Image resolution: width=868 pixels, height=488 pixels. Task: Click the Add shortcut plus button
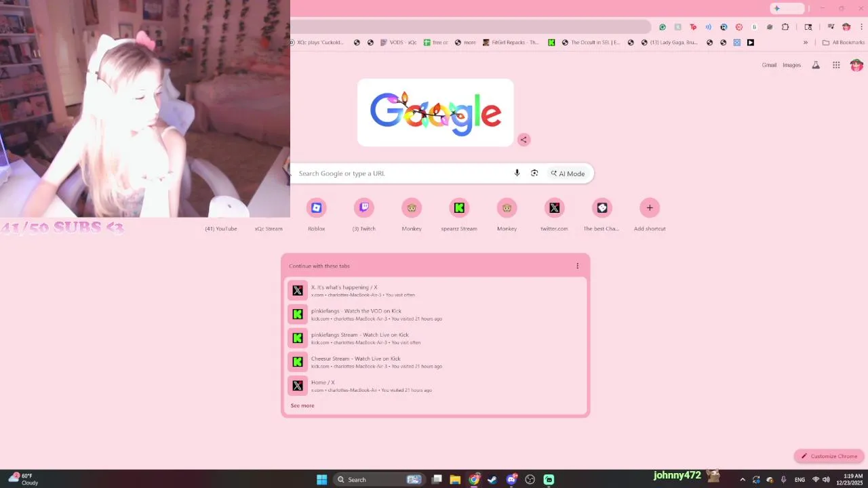(x=650, y=208)
